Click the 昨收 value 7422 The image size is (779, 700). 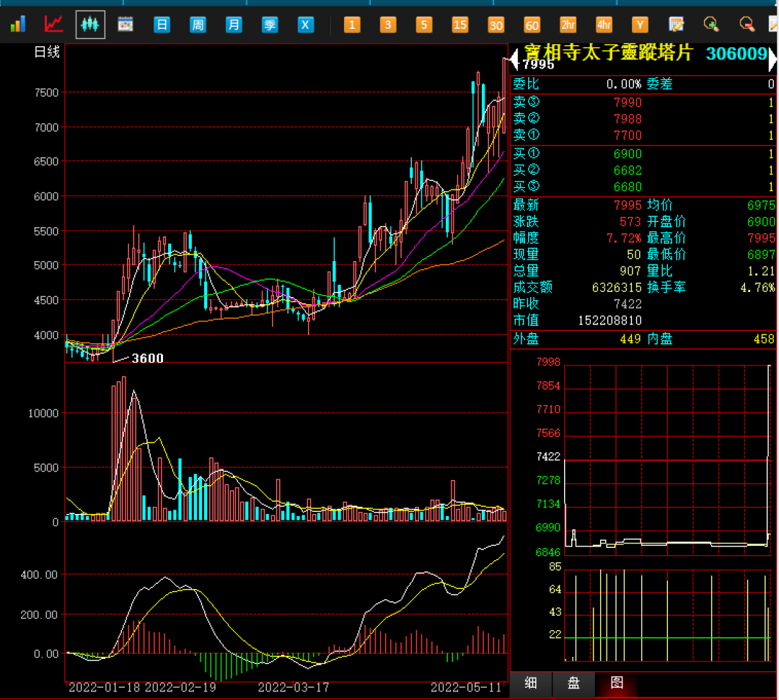628,304
